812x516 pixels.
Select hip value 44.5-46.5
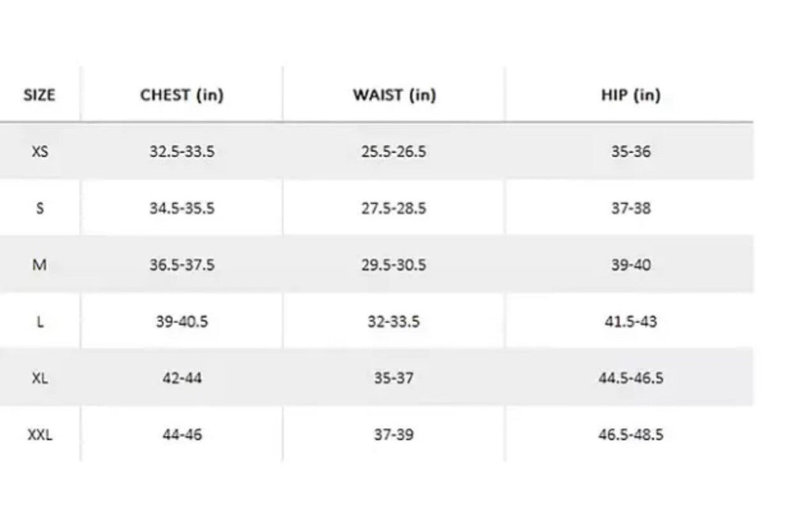pos(630,378)
